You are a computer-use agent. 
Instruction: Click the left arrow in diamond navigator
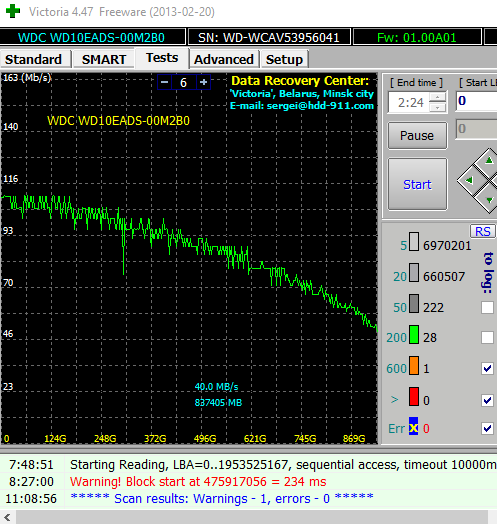[469, 180]
